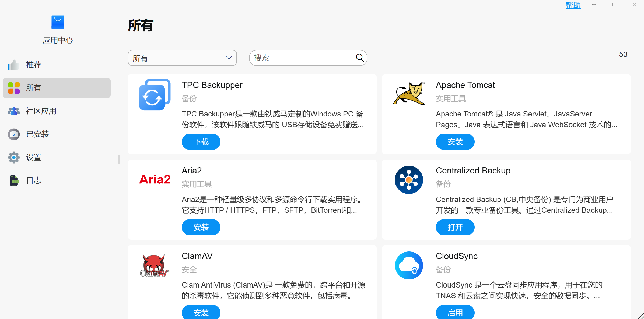This screenshot has height=319, width=644.
Task: Click the ClamAV devil logo
Action: (x=155, y=265)
